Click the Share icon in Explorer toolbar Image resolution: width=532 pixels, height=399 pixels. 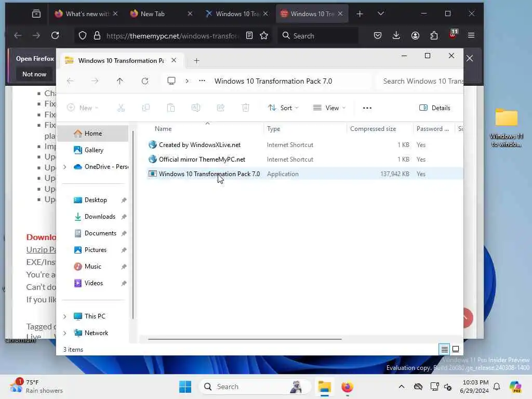point(220,108)
